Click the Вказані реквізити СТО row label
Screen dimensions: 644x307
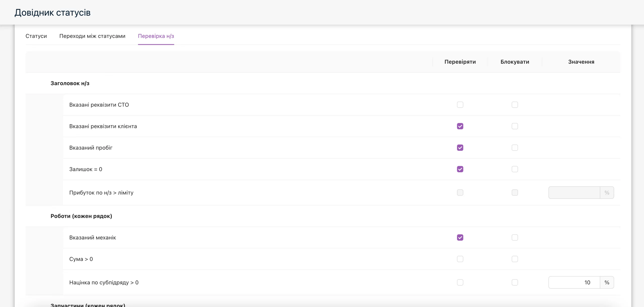pyautogui.click(x=99, y=105)
